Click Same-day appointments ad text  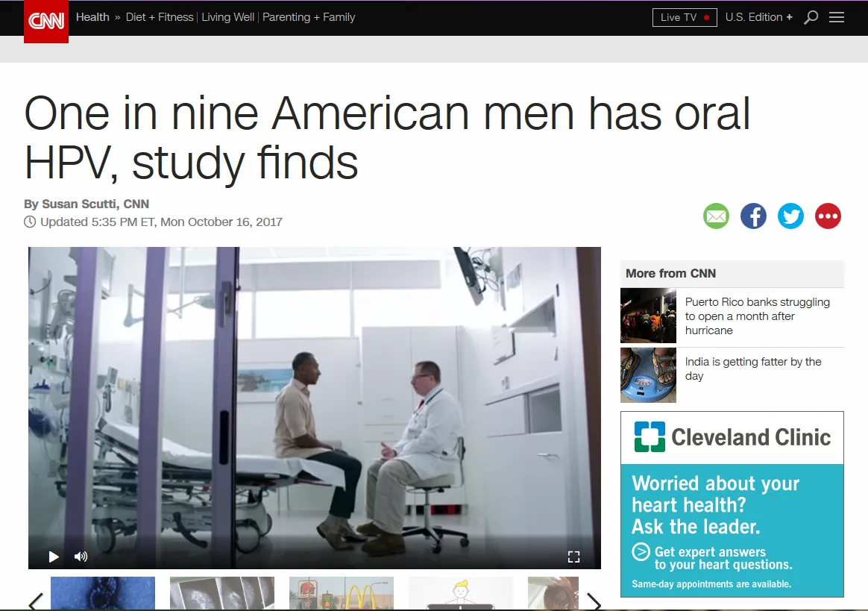(x=711, y=584)
